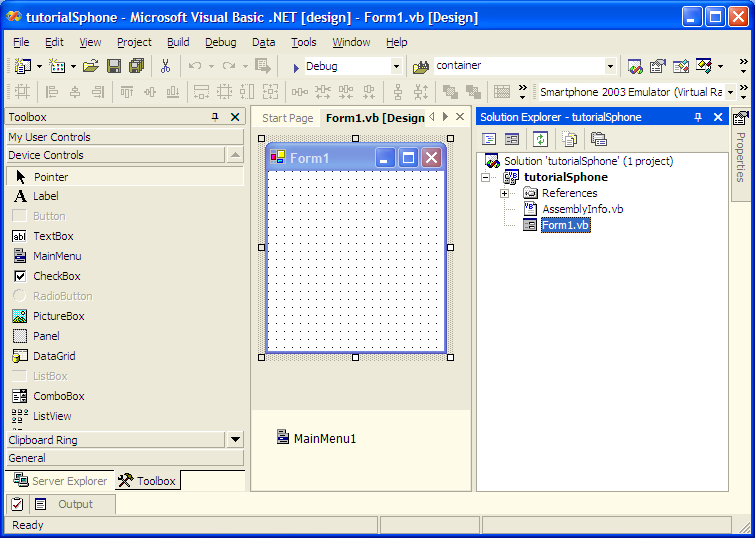Open the Build menu
Screen dimensions: 755x538
pyautogui.click(x=178, y=42)
